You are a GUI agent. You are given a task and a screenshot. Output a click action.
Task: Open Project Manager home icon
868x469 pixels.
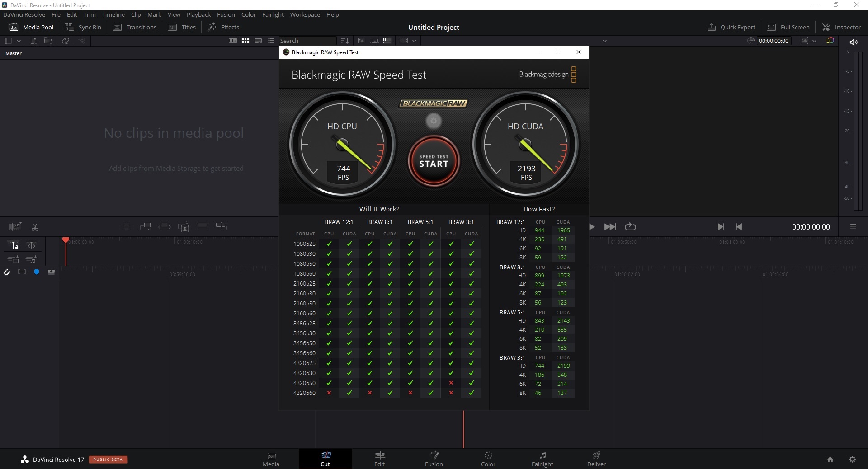tap(830, 460)
